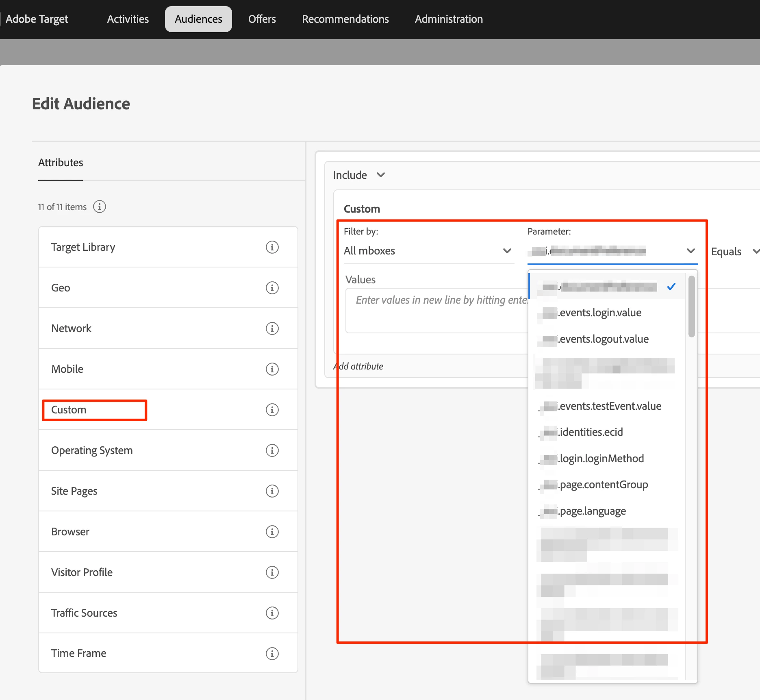Choose events.logout.value parameter option
Image resolution: width=760 pixels, height=700 pixels.
point(606,339)
